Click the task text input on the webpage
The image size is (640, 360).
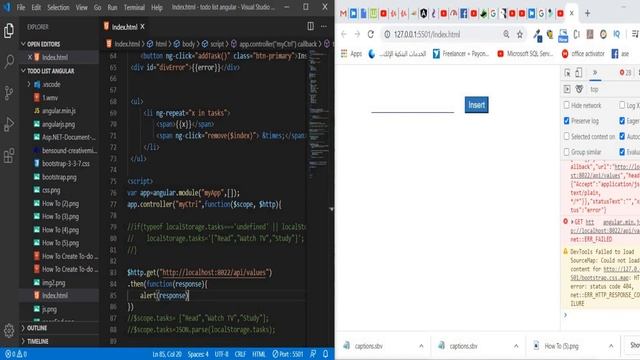pyautogui.click(x=412, y=106)
